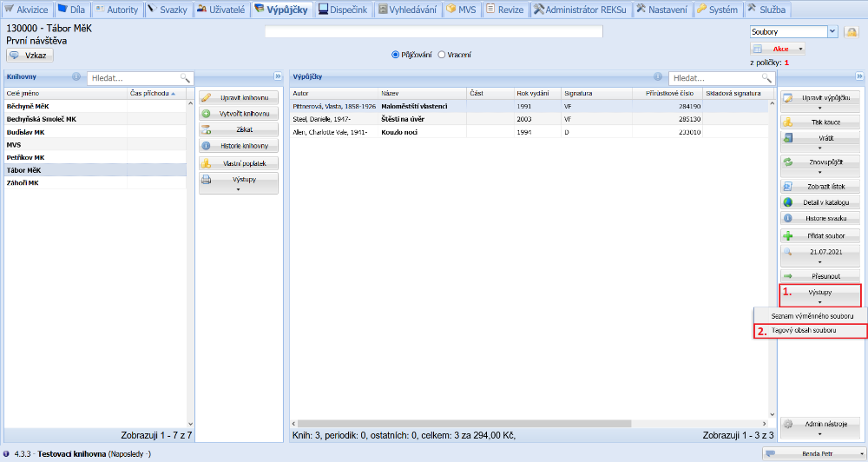The width and height of the screenshot is (868, 462).
Task: Collapse Knihovny actions panel with double-arrow icon
Action: click(277, 76)
